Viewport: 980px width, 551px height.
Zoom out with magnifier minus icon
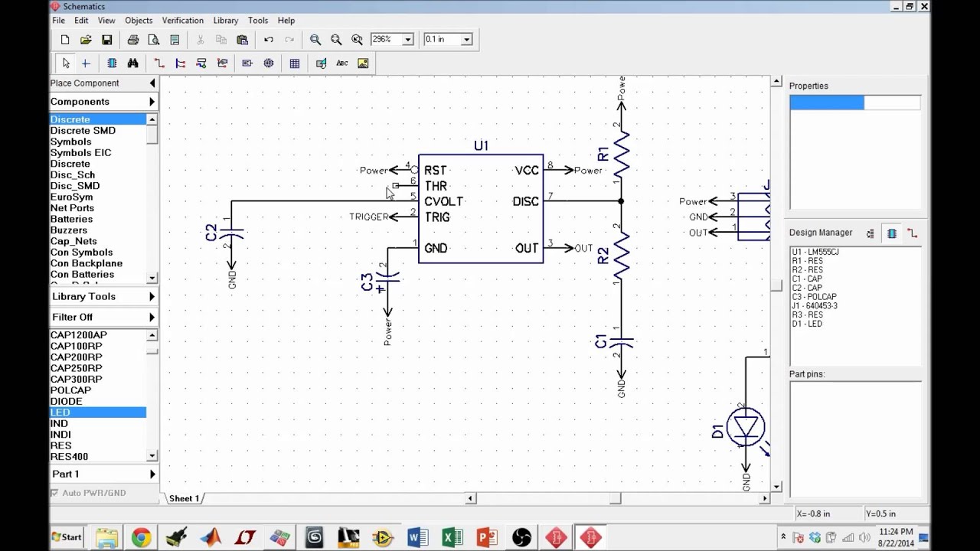pos(336,40)
